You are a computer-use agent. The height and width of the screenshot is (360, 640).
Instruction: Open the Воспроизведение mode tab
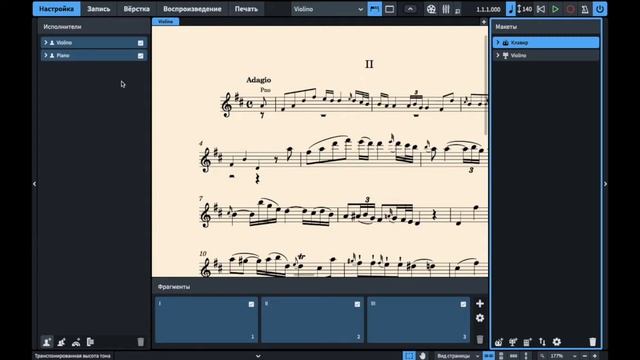pos(192,9)
